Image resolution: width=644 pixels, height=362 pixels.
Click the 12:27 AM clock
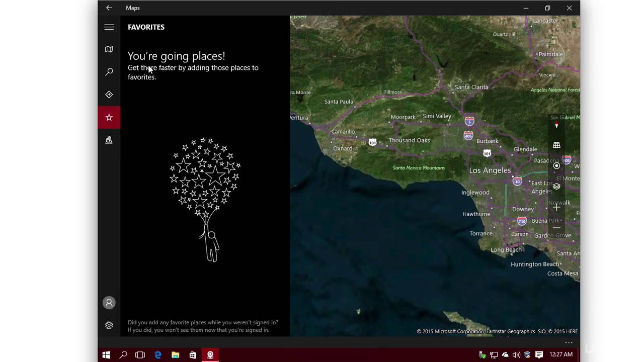[561, 354]
